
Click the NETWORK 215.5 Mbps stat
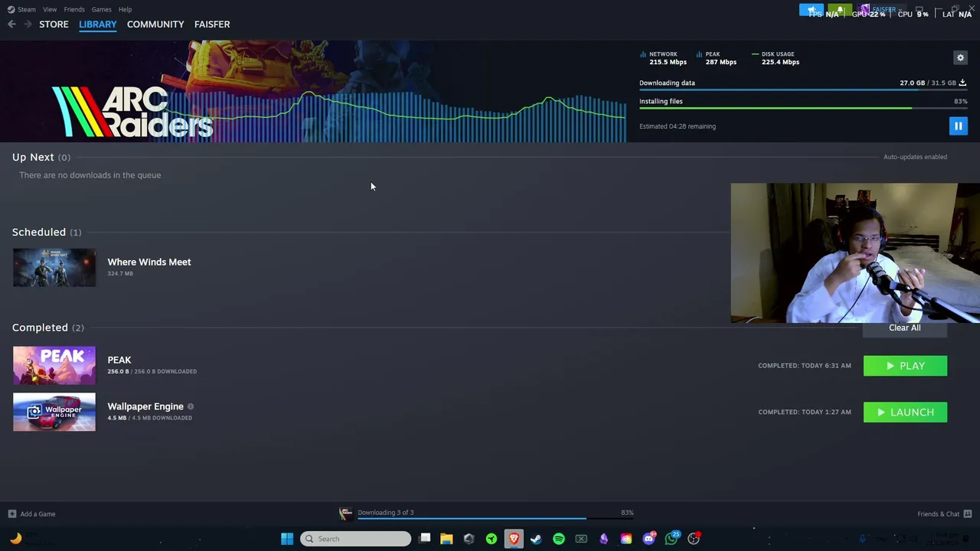click(663, 58)
